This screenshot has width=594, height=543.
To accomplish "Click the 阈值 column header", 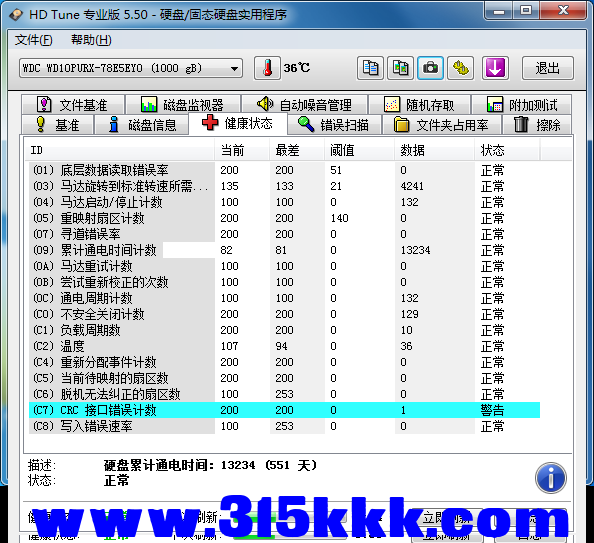I will point(359,150).
